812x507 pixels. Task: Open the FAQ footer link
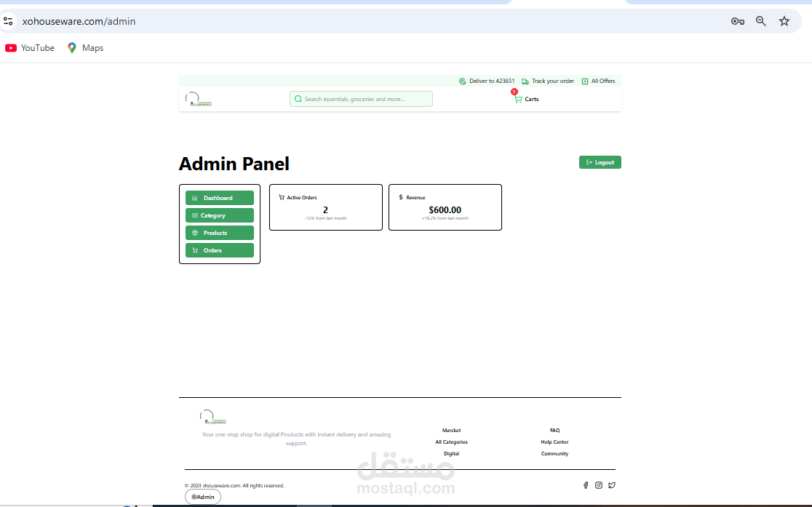[x=554, y=431]
